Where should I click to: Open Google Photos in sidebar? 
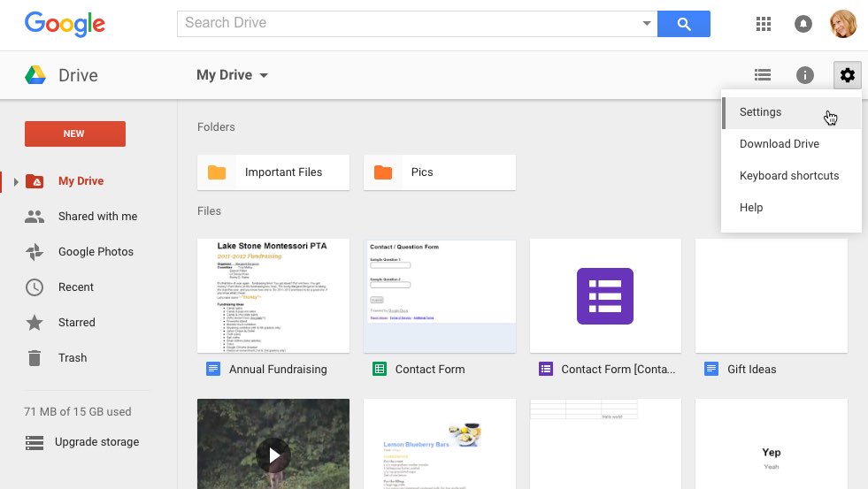(96, 252)
